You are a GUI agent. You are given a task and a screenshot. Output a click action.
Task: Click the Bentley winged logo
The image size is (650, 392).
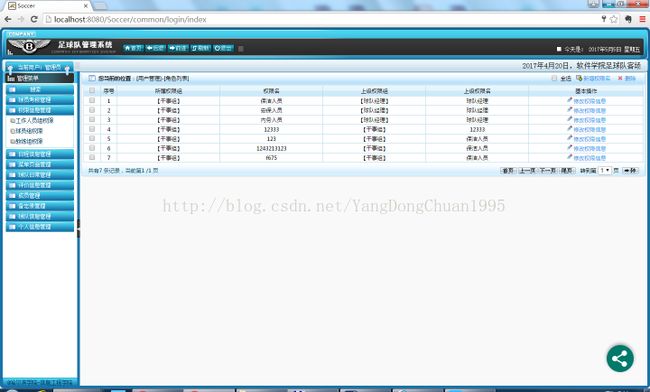(29, 46)
